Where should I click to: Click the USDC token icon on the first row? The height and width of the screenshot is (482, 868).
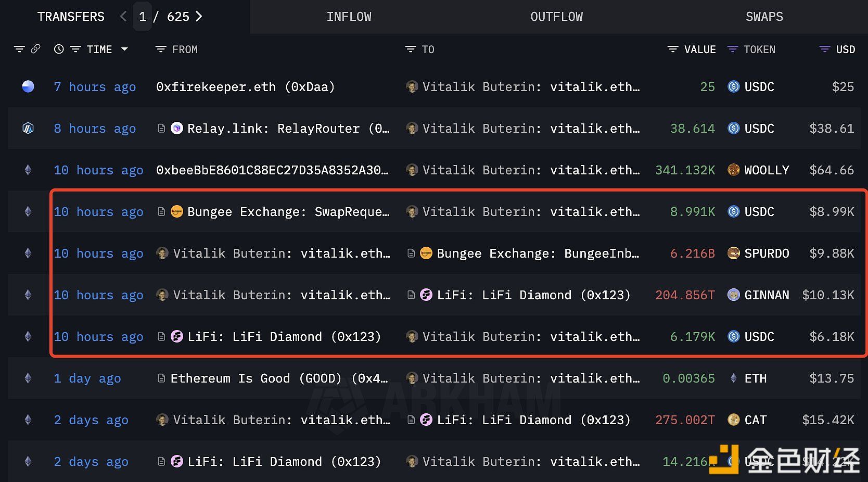coord(734,87)
